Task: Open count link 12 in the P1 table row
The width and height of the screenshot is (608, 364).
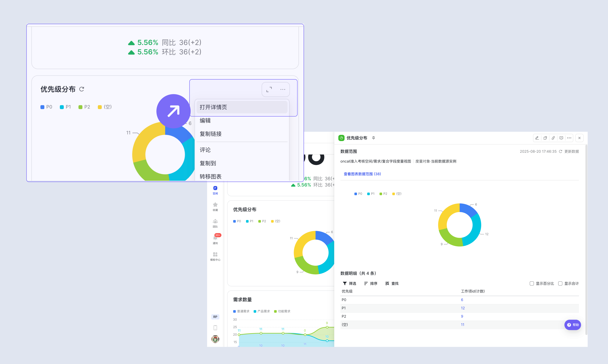Action: tap(463, 308)
